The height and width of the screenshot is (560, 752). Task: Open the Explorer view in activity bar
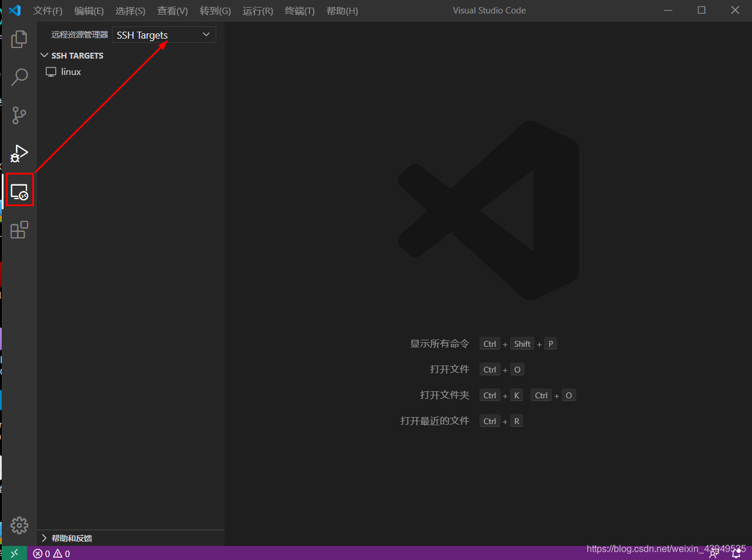(19, 39)
